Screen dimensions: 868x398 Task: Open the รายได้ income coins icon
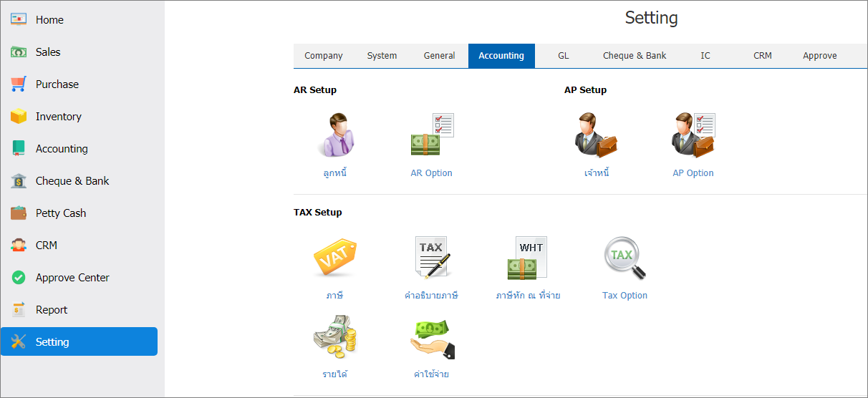[x=335, y=337]
